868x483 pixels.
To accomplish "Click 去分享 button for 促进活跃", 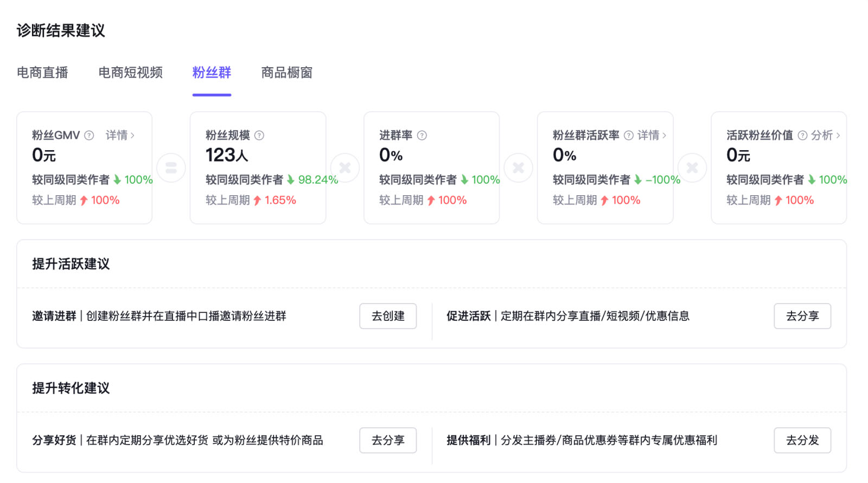I will [802, 316].
